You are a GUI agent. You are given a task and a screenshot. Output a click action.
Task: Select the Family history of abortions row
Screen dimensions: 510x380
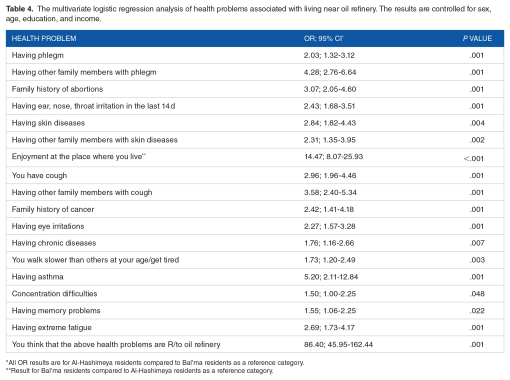pyautogui.click(x=255, y=89)
